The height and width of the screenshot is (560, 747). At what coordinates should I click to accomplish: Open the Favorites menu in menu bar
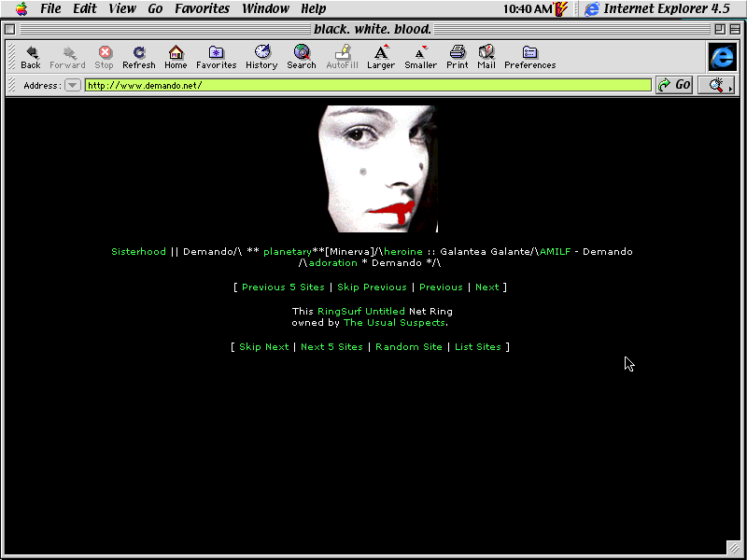[202, 9]
